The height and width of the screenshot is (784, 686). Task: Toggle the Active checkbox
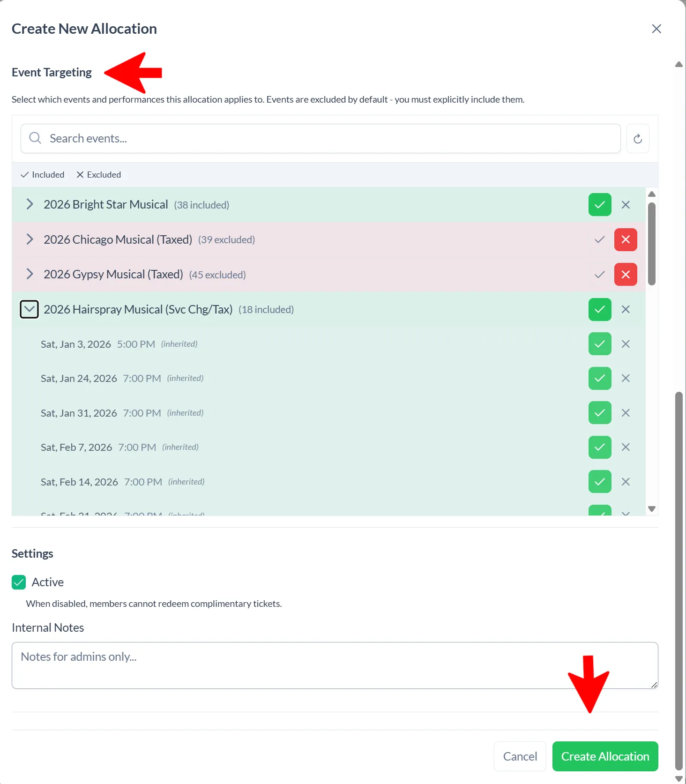(x=19, y=582)
